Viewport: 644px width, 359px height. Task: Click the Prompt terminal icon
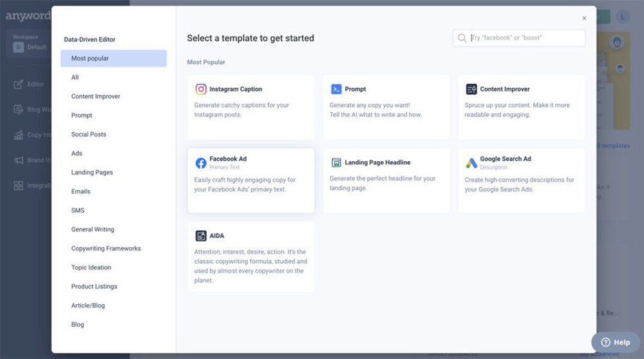[x=336, y=89]
